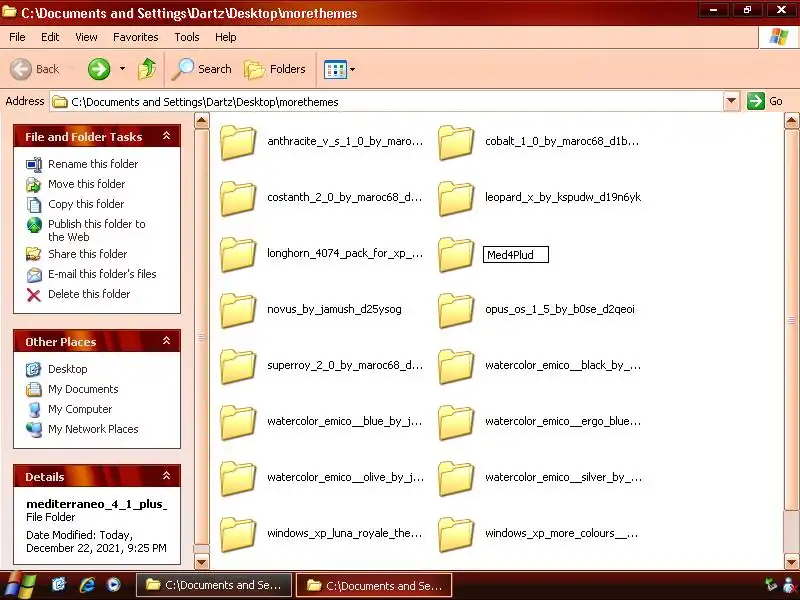Select watercolor_emico__olive_by_j... folder name
Screen dimensions: 800x600
pyautogui.click(x=345, y=478)
